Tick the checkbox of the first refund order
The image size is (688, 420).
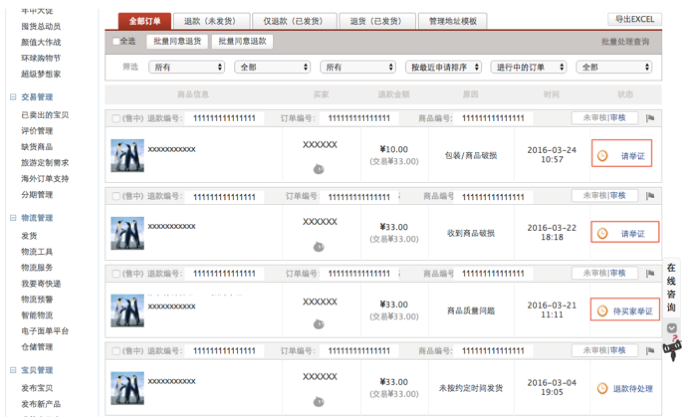pyautogui.click(x=115, y=118)
